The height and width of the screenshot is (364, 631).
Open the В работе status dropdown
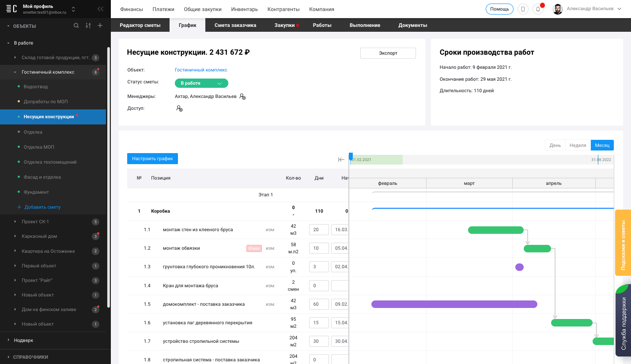(201, 83)
